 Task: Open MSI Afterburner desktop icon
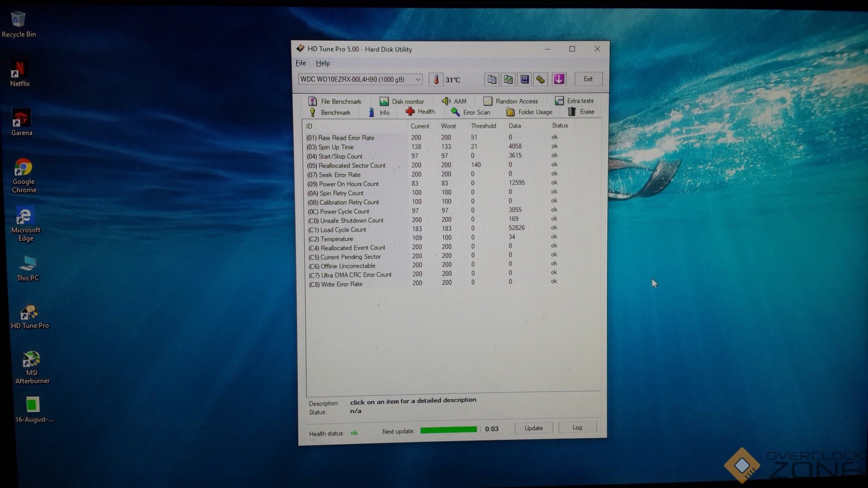tap(32, 367)
